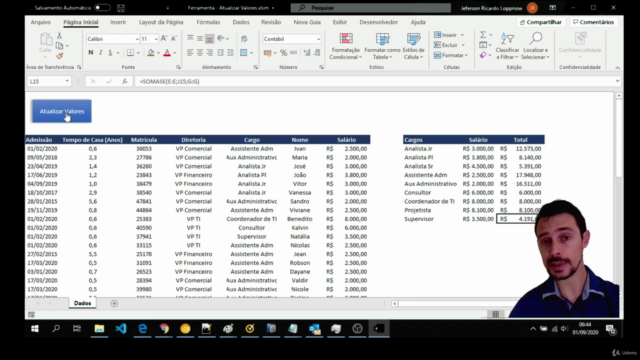The height and width of the screenshot is (360, 640).
Task: Center text horizontally in cell
Action: tap(200, 53)
